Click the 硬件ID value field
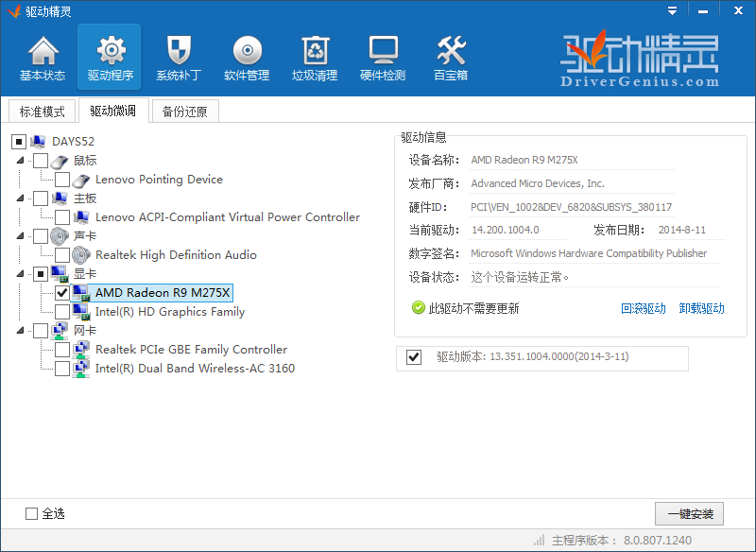 pos(571,207)
